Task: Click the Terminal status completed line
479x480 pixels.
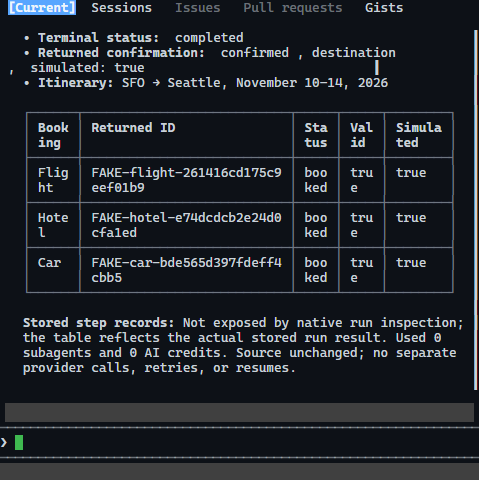Action: click(134, 38)
